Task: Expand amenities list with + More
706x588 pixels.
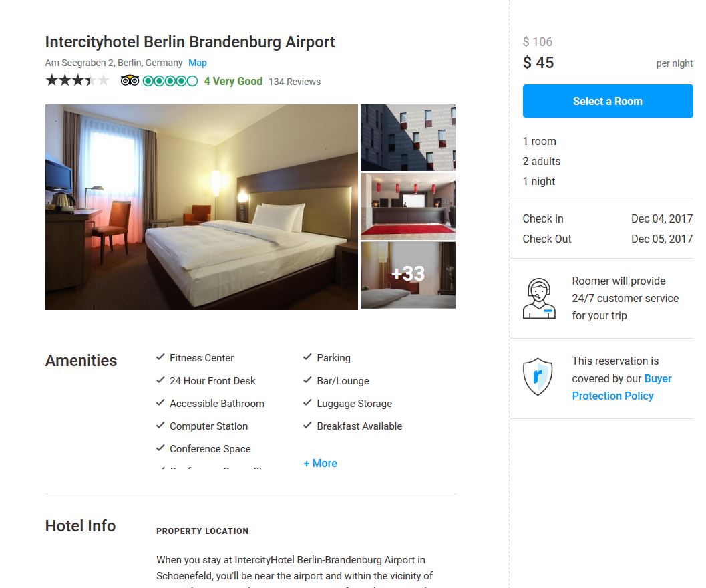Action: point(320,463)
